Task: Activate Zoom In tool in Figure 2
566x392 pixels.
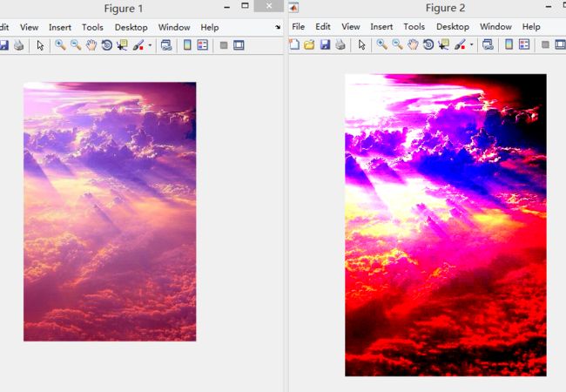Action: click(382, 44)
